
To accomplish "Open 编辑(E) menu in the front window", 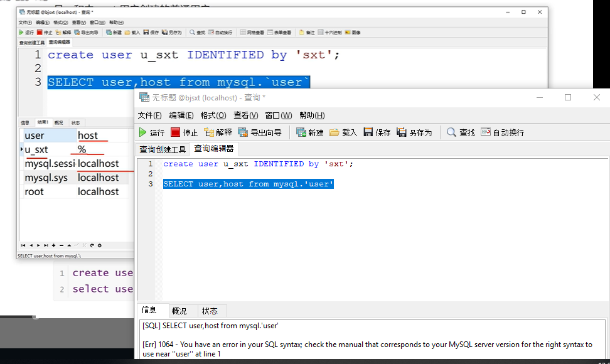I will click(181, 115).
